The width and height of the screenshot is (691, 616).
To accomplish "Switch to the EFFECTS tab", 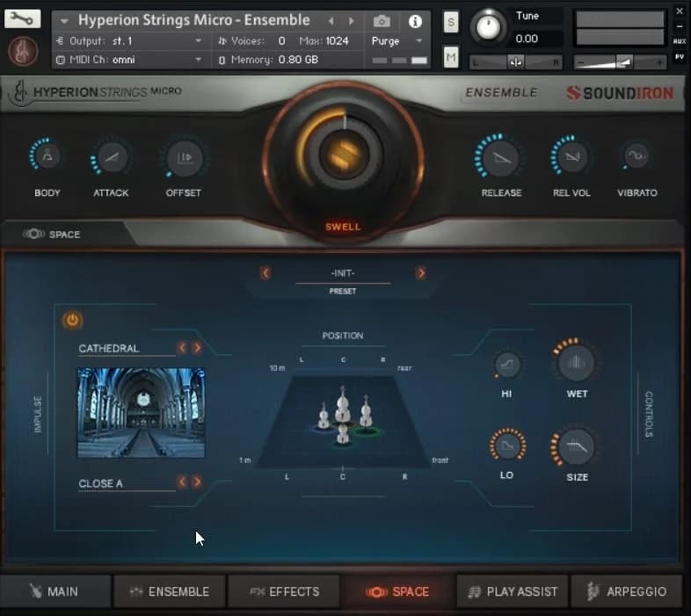I will point(284,591).
